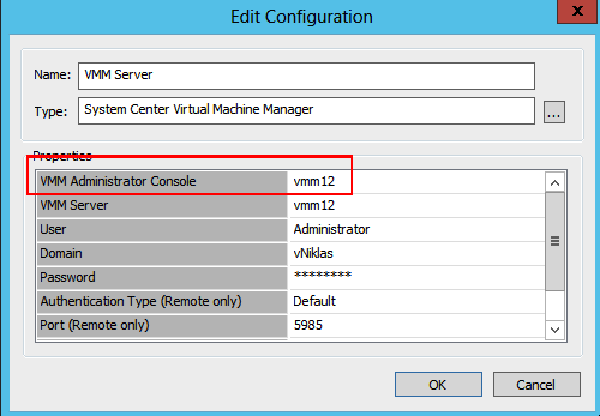Close the Edit Configuration dialog

(x=577, y=11)
